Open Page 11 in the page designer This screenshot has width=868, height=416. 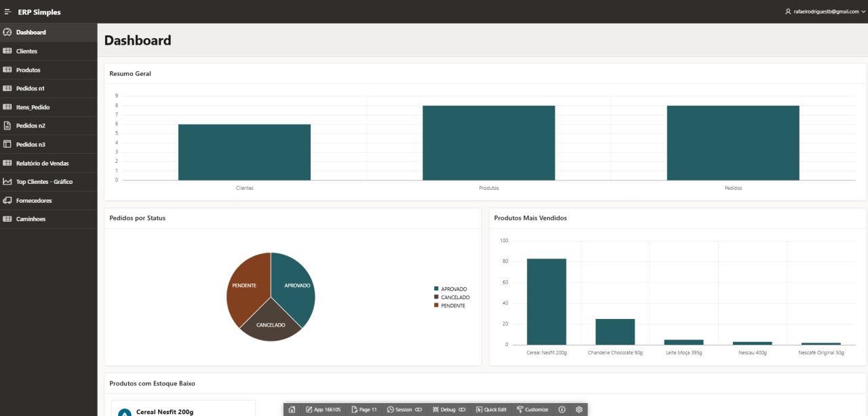tap(364, 410)
